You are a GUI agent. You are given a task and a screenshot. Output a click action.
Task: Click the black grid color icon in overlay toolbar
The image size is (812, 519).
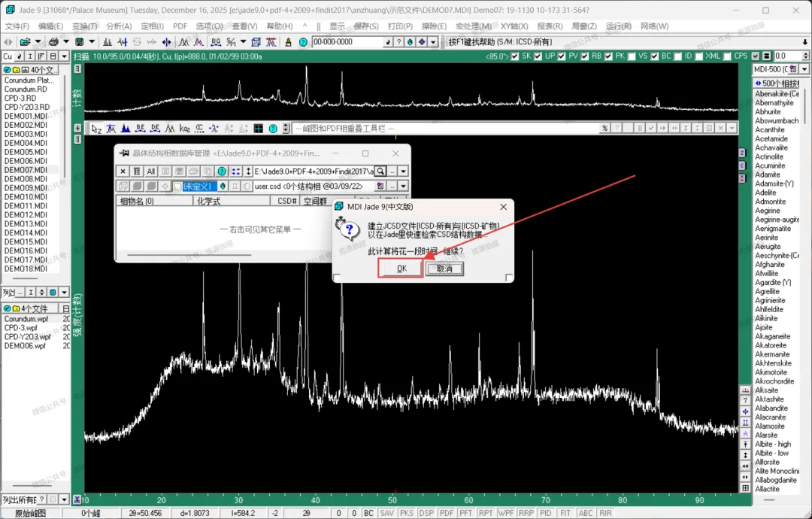[x=259, y=129]
